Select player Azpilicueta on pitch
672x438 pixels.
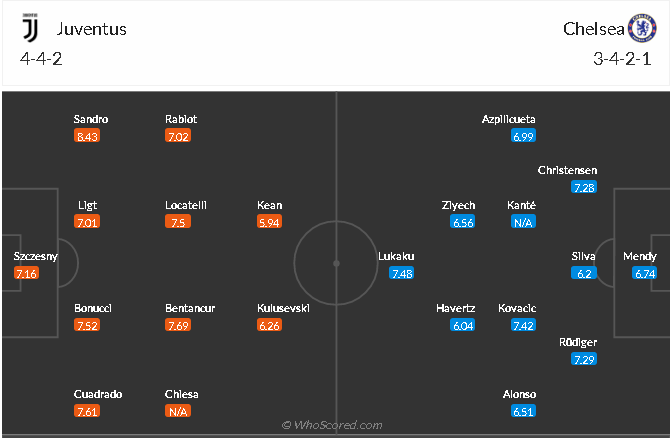pyautogui.click(x=509, y=119)
